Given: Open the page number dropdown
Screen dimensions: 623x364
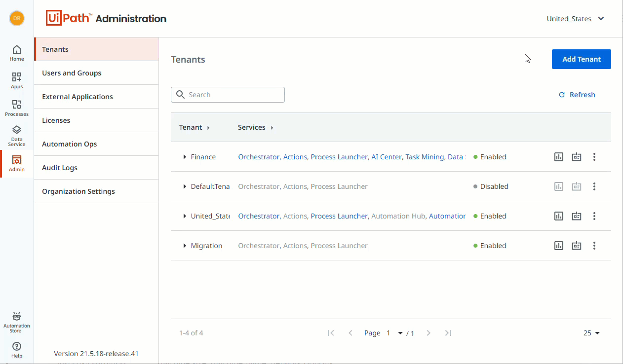Looking at the screenshot, I should click(x=394, y=333).
